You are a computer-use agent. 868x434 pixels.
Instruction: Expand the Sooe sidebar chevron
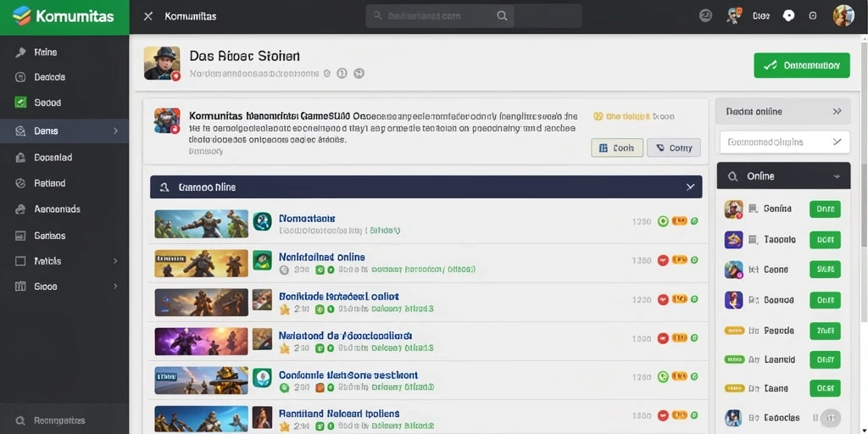(115, 287)
